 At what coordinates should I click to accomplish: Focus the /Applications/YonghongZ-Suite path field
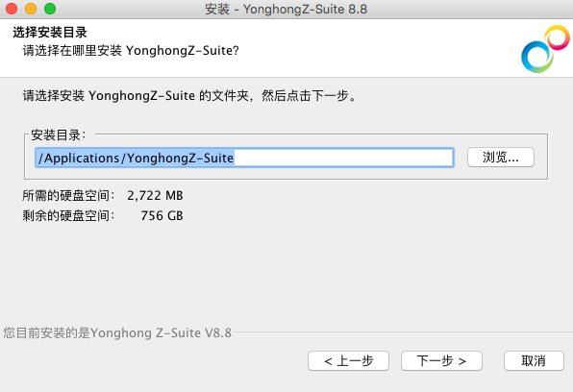click(244, 158)
